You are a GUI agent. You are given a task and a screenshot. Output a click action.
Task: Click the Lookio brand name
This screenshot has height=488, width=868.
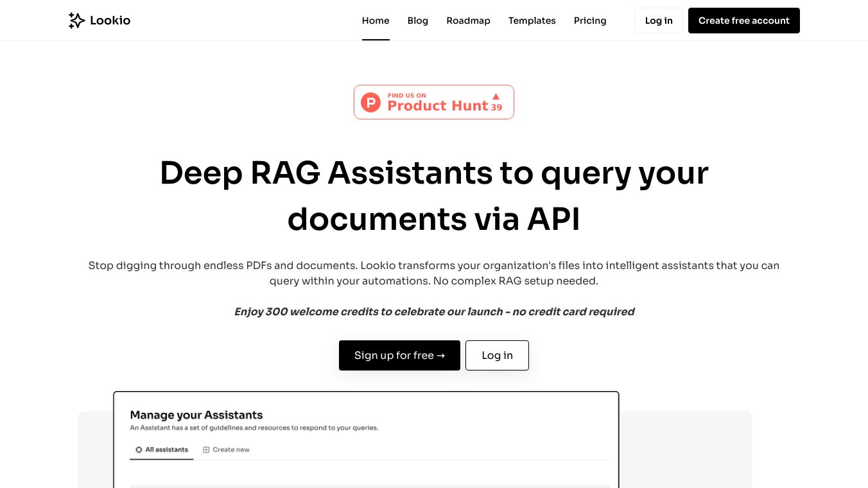(x=110, y=21)
